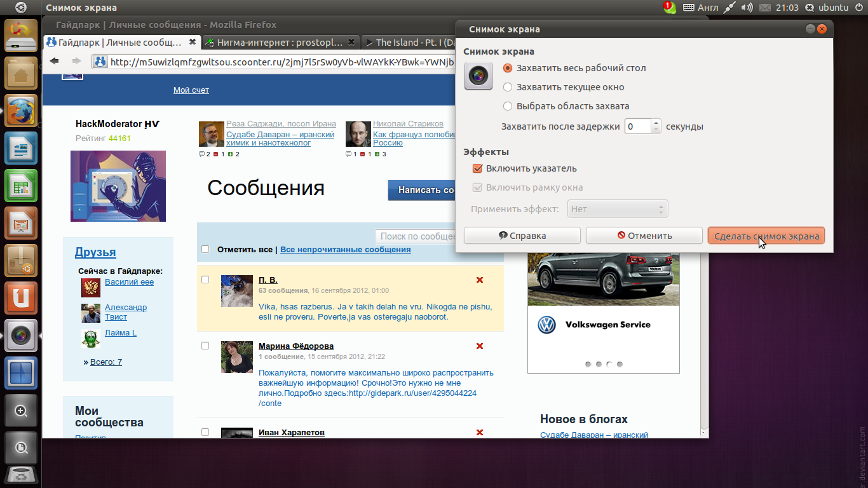Switch to The Island - Pt. I tab
This screenshot has width=868, height=488.
[410, 43]
